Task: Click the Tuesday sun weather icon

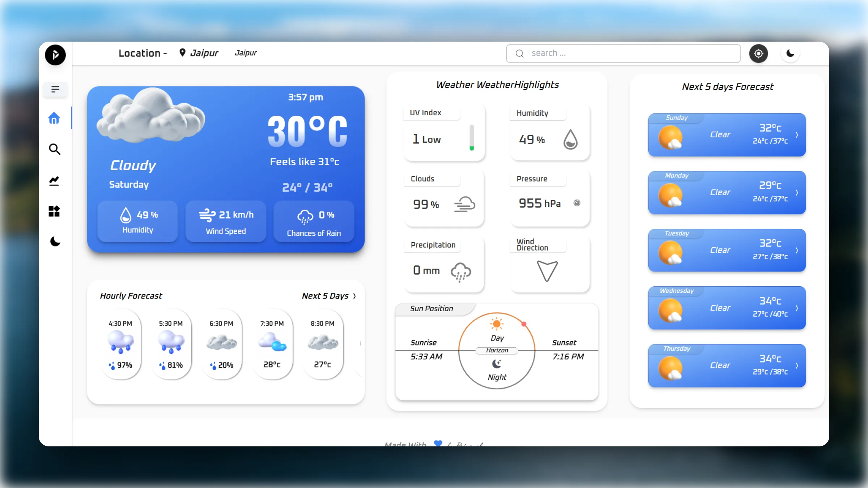Action: [671, 253]
